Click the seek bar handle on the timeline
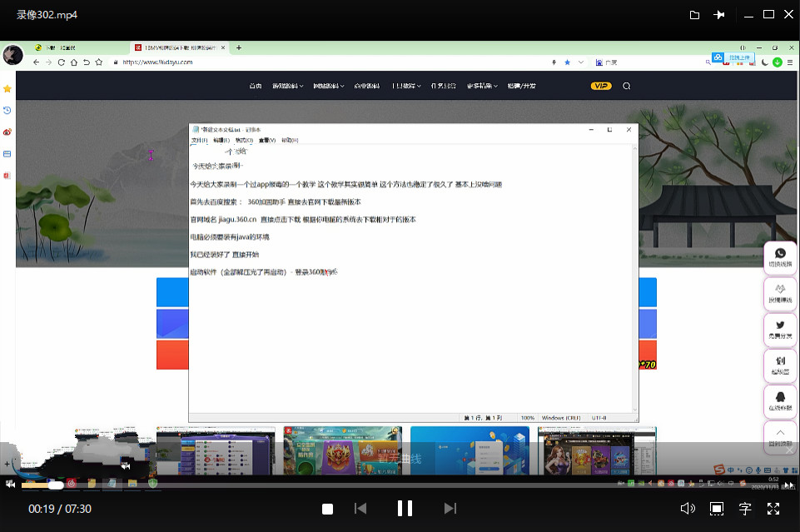The height and width of the screenshot is (532, 800). point(56,485)
